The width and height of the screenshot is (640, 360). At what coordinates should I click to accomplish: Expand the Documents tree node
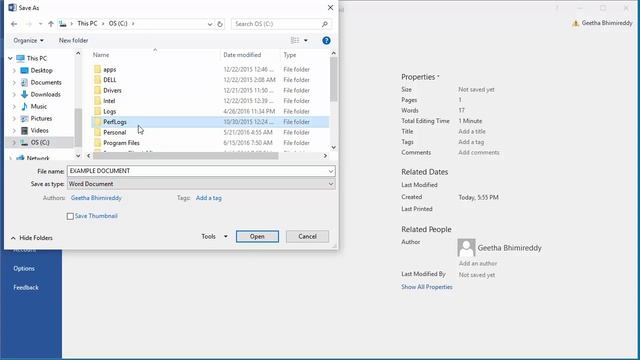click(x=14, y=83)
